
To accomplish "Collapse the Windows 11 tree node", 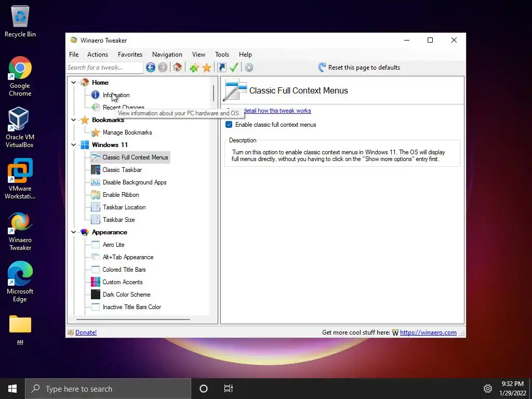I will 73,145.
